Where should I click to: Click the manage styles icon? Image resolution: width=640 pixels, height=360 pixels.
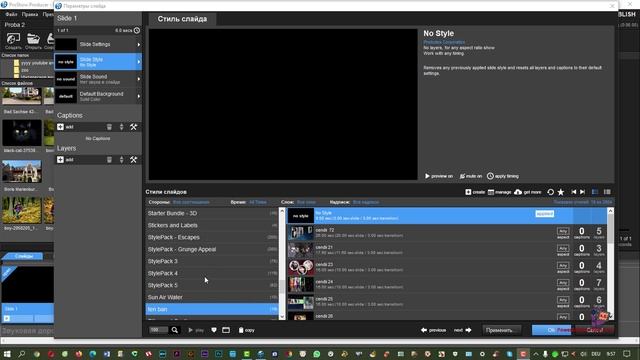coord(491,192)
